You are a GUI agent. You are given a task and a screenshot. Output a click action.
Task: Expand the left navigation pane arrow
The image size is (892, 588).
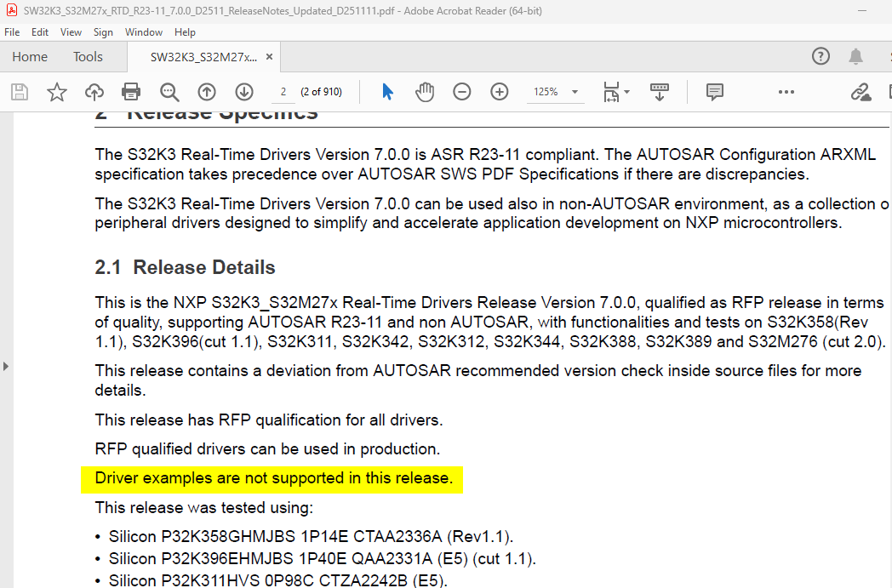(6, 366)
